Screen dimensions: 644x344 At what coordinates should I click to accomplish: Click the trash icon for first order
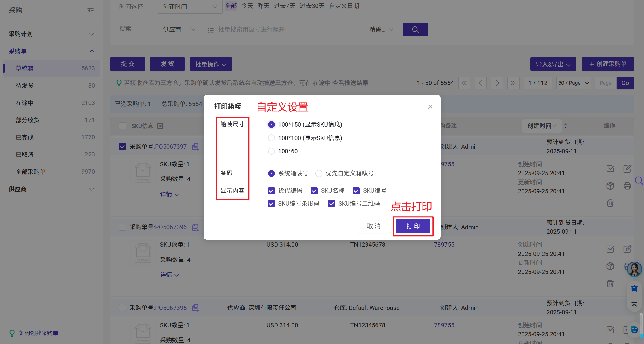coord(610,203)
